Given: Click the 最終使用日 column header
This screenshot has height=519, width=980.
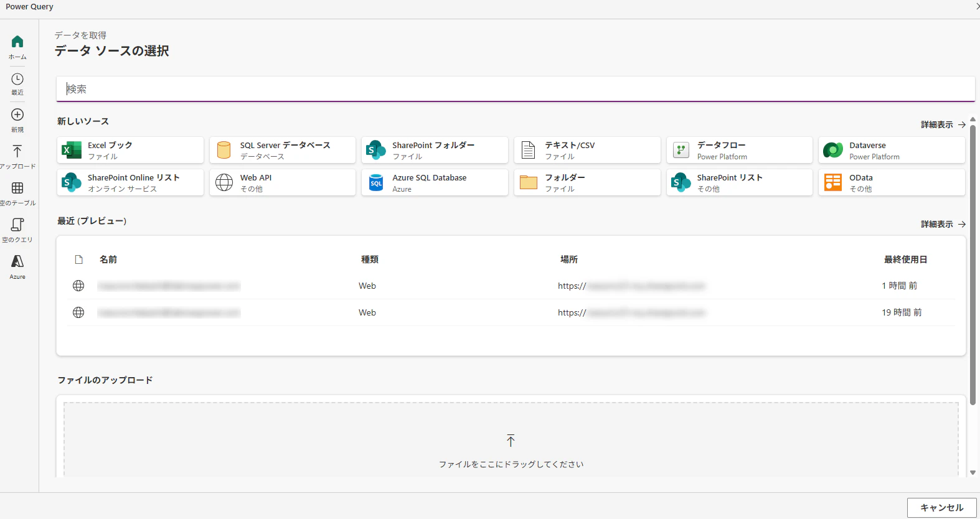Looking at the screenshot, I should coord(906,259).
